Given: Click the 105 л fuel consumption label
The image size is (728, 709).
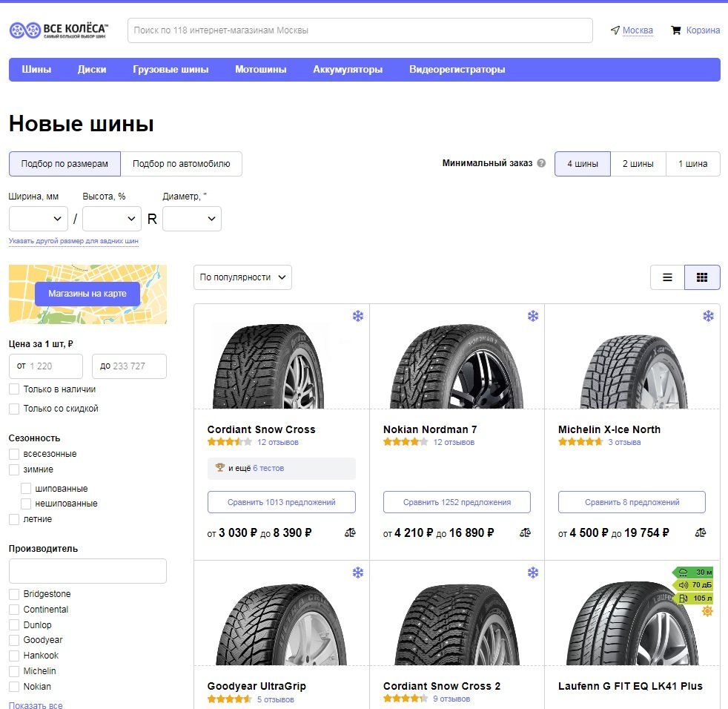Looking at the screenshot, I should (x=693, y=598).
